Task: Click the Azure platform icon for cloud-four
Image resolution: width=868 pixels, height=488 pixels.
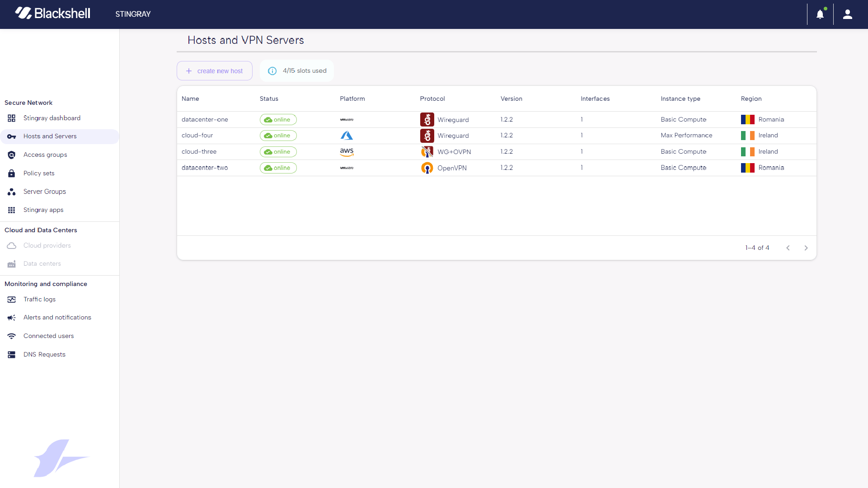Action: click(347, 136)
